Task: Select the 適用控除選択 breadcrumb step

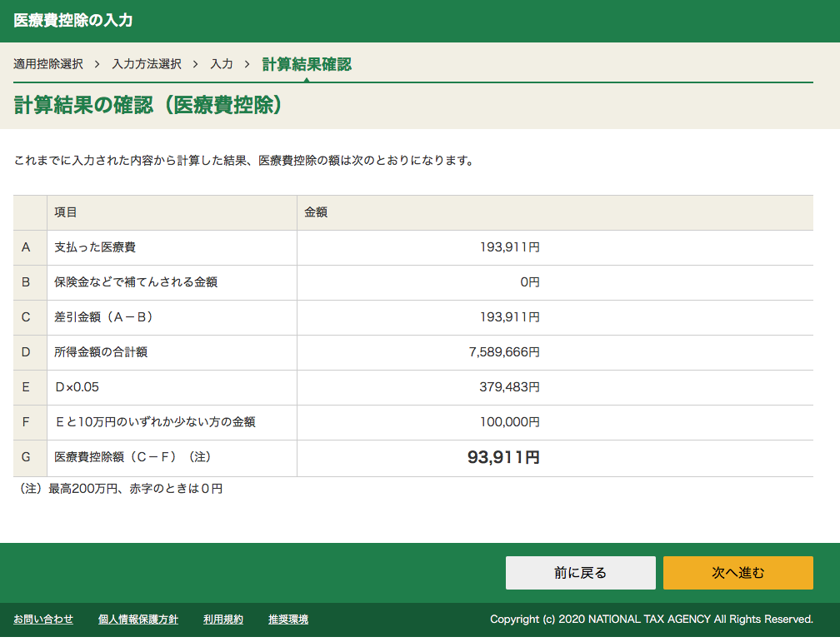Action: 48,64
